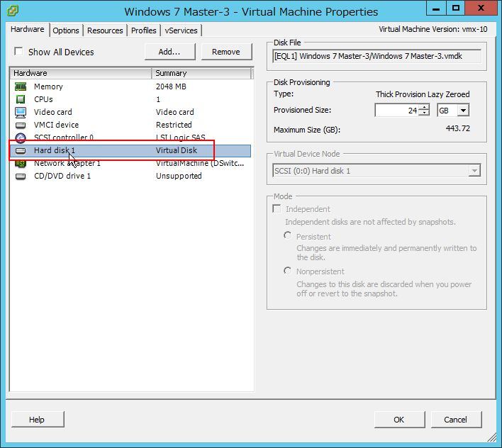This screenshot has height=448, width=502.
Task: Click the VMCI device icon
Action: 21,125
